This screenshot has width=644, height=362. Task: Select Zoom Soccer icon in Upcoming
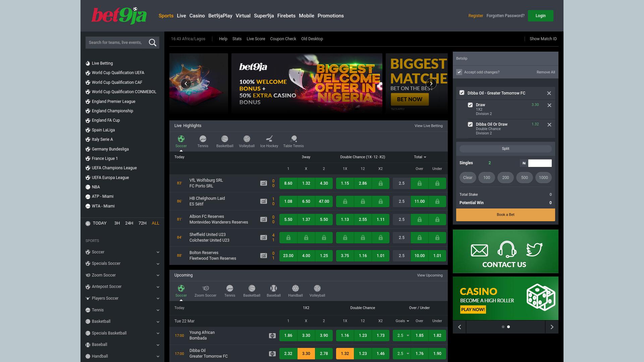pyautogui.click(x=206, y=288)
